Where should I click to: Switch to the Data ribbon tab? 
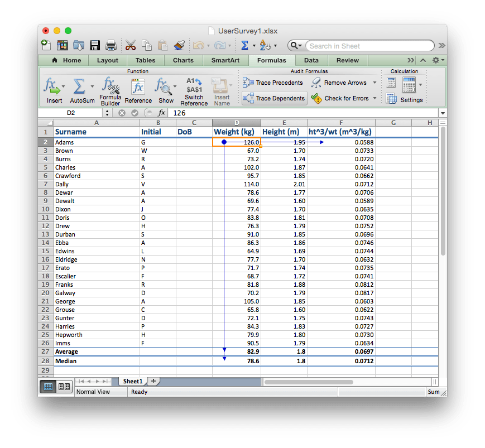coord(311,60)
